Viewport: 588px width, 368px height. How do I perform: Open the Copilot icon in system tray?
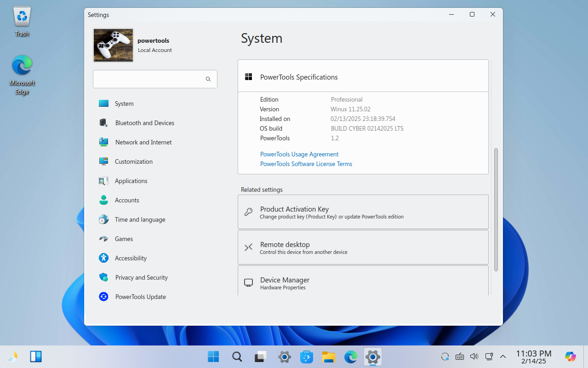click(571, 356)
